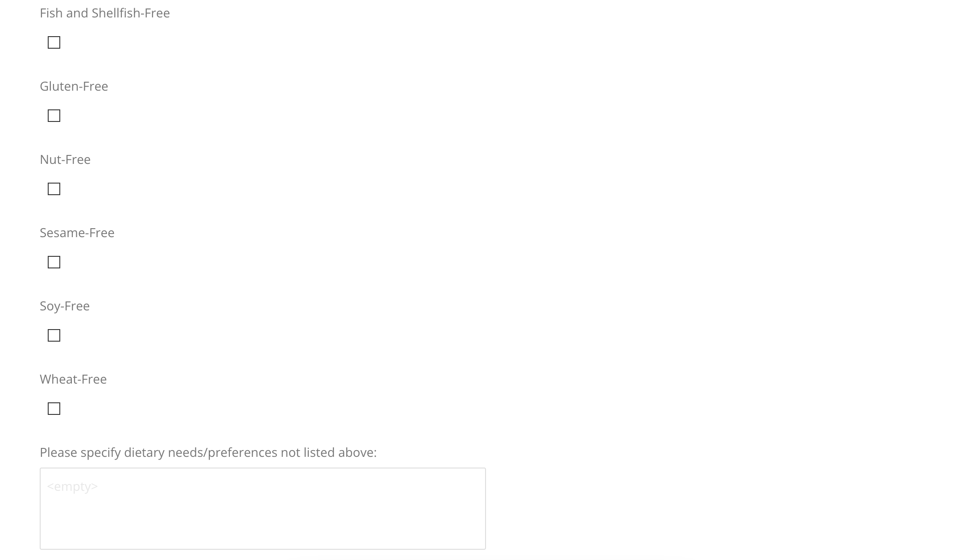Click the Gluten-Free label text
Viewport: 980px width, 560px height.
(x=74, y=86)
